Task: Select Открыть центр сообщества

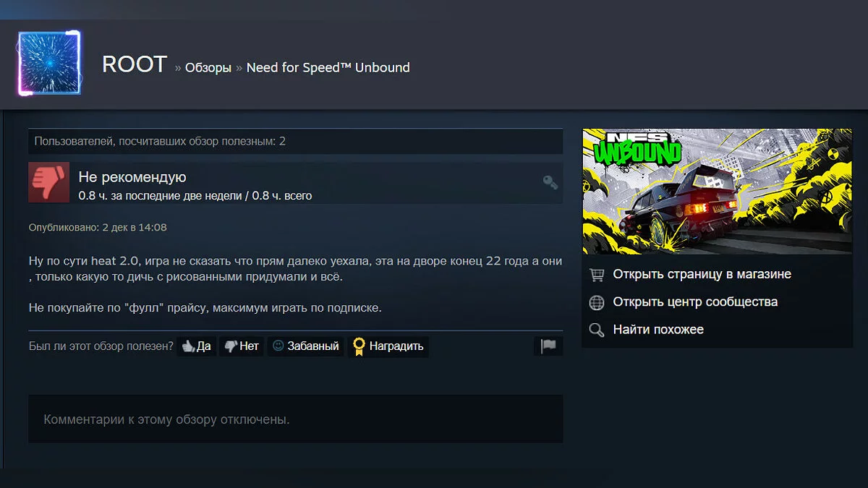Action: pyautogui.click(x=695, y=302)
